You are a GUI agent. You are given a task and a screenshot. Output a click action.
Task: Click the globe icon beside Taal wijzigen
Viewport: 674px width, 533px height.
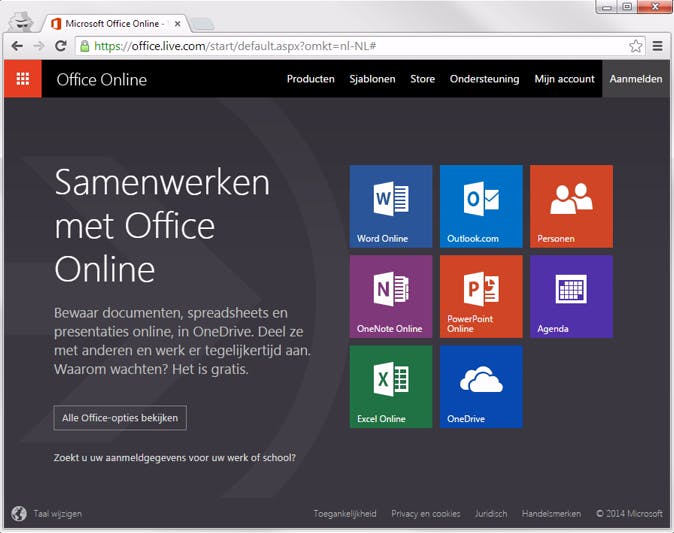19,514
